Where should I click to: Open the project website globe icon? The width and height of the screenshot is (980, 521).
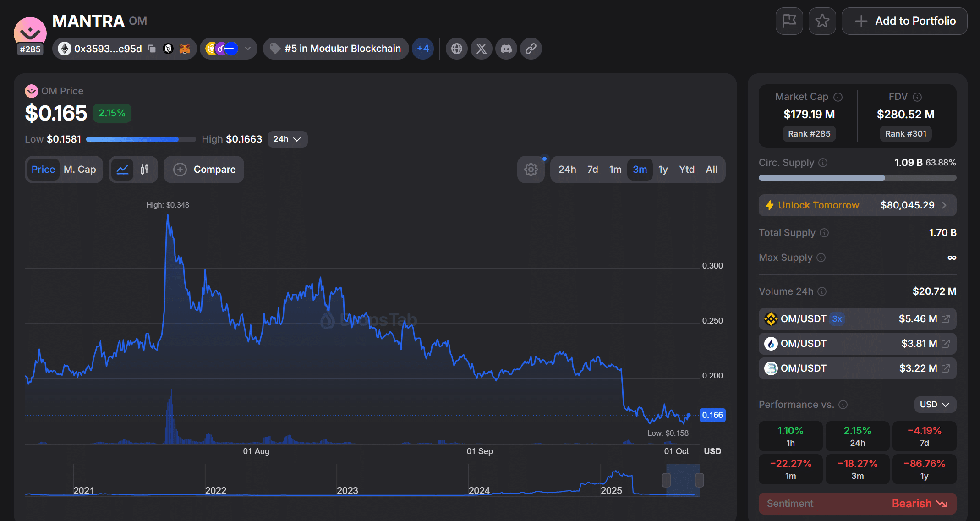click(457, 49)
